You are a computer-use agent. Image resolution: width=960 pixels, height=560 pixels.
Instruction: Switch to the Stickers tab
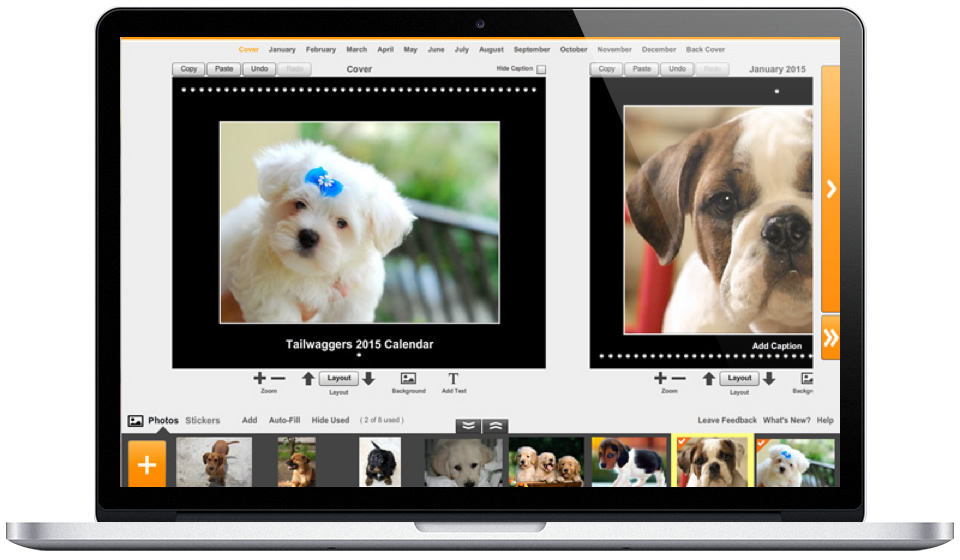click(x=203, y=420)
